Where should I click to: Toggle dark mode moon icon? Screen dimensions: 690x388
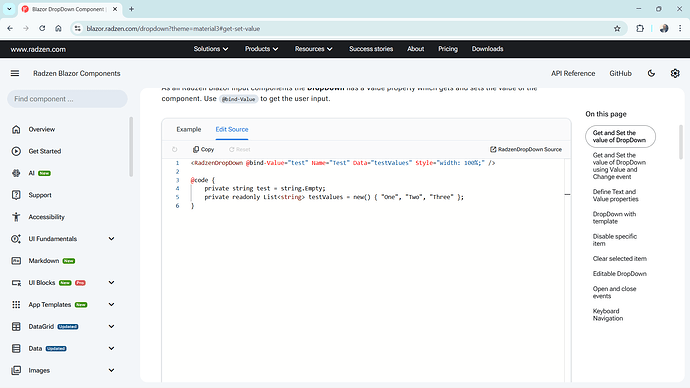coord(651,73)
